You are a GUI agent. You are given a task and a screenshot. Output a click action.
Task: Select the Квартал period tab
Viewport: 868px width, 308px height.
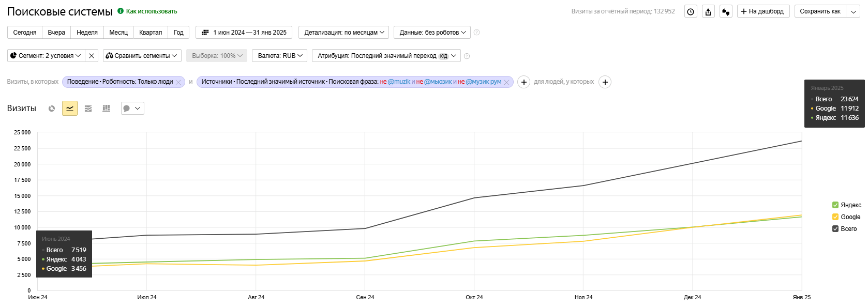[151, 33]
